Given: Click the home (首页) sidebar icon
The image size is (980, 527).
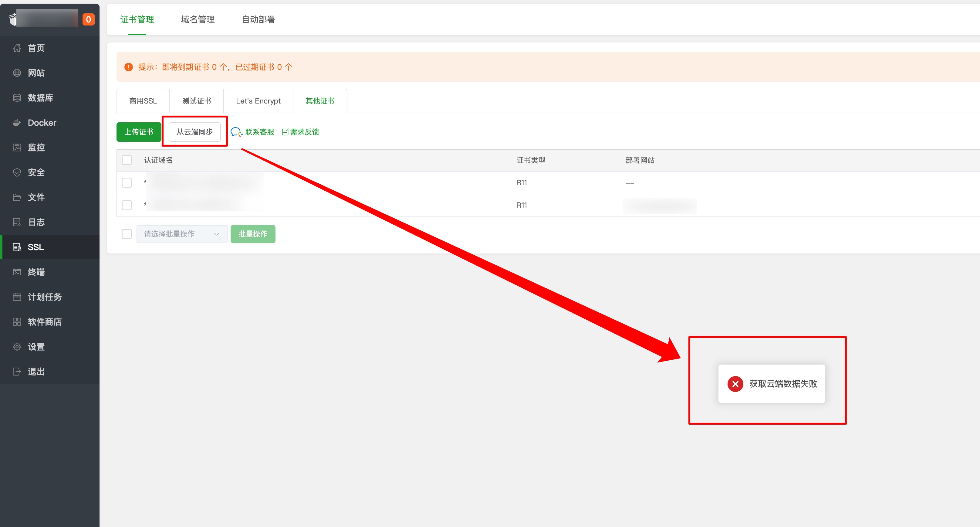Looking at the screenshot, I should [x=17, y=48].
